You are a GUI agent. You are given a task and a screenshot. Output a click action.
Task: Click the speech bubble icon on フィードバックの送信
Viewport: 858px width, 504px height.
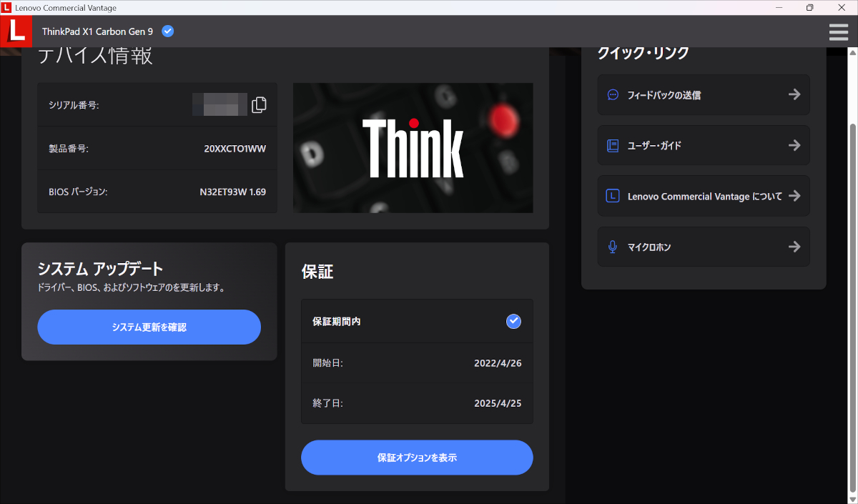tap(613, 94)
